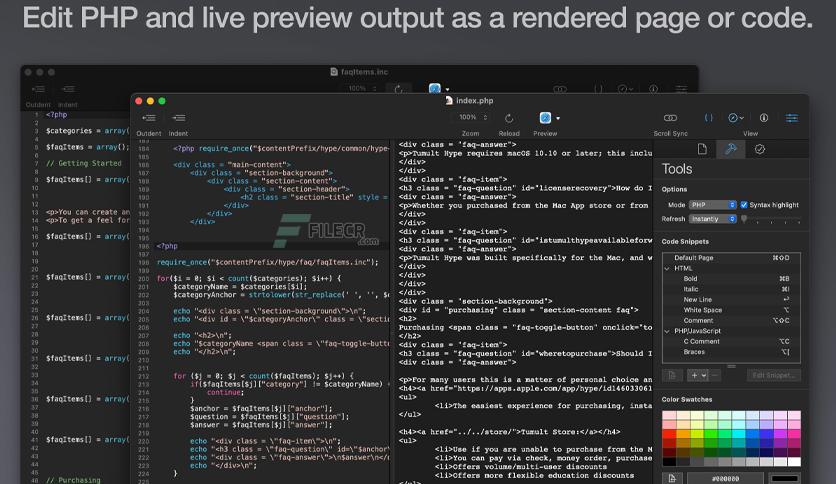Select the HTML Comment snippet

(731, 320)
